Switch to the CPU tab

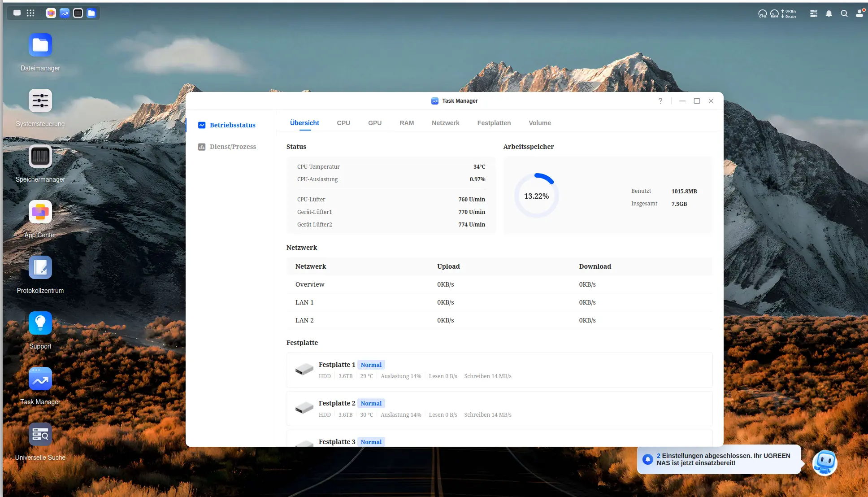[x=343, y=123]
